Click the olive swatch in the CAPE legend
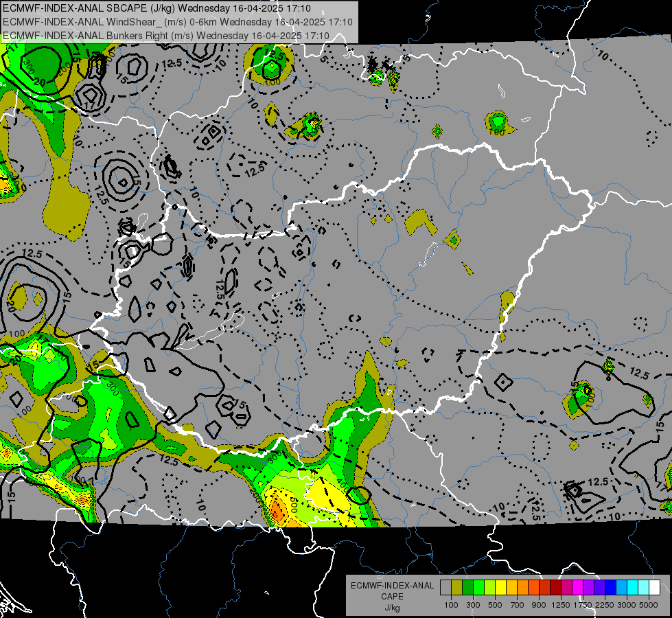The height and width of the screenshot is (618, 672). click(456, 588)
